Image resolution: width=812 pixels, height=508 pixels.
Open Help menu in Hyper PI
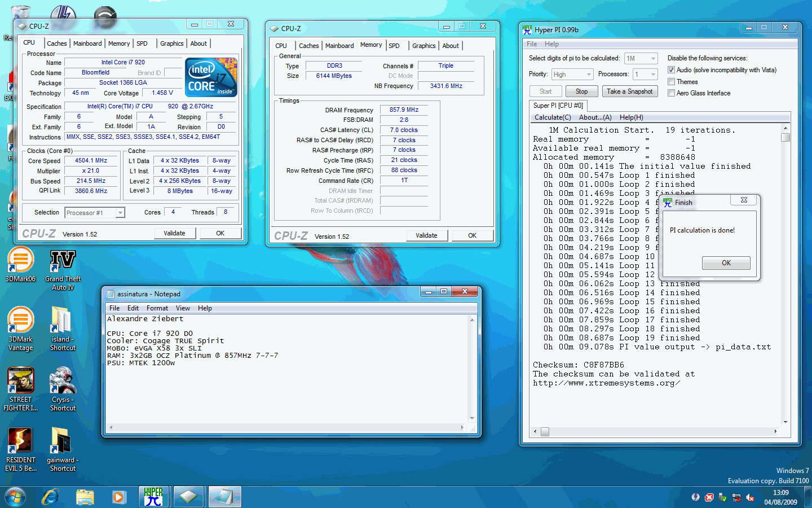point(551,44)
